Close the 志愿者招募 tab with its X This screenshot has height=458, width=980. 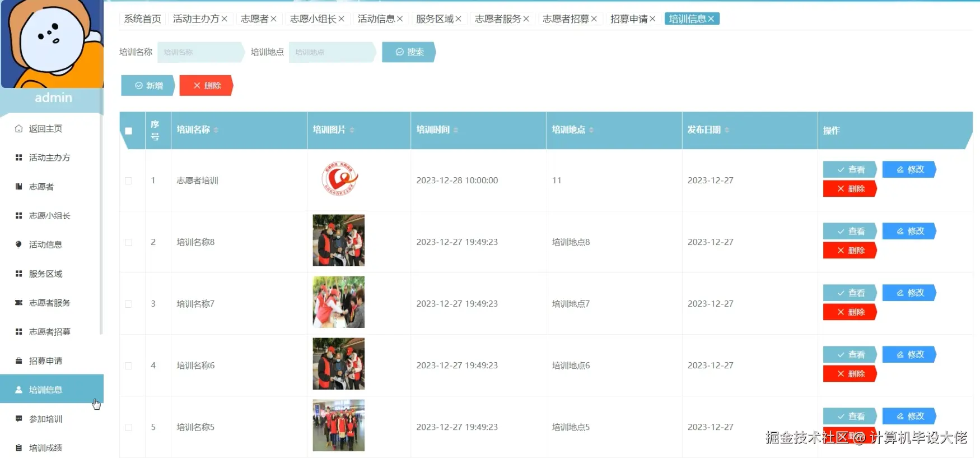(594, 19)
